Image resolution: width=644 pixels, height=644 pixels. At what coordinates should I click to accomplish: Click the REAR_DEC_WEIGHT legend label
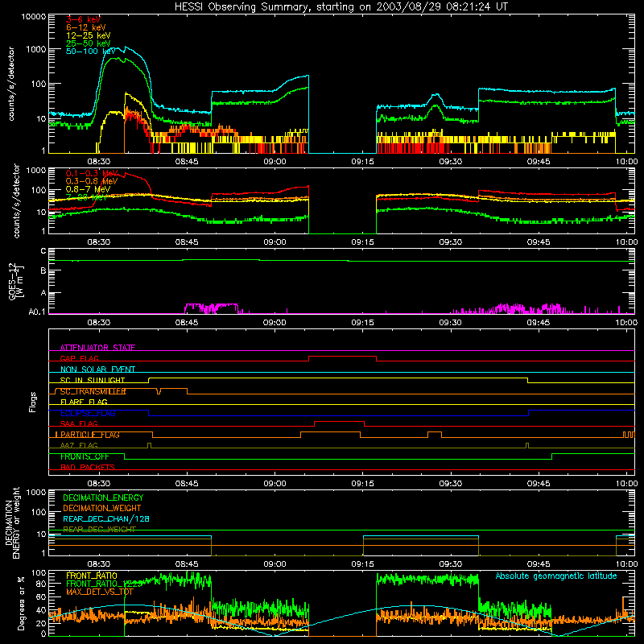pyautogui.click(x=99, y=530)
